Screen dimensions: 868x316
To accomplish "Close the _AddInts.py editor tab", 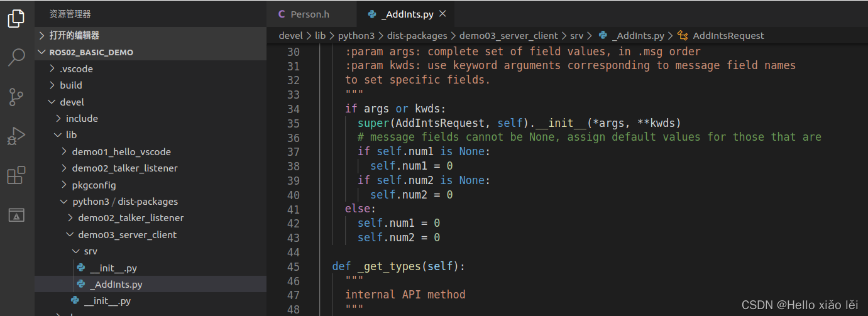I will pyautogui.click(x=442, y=14).
